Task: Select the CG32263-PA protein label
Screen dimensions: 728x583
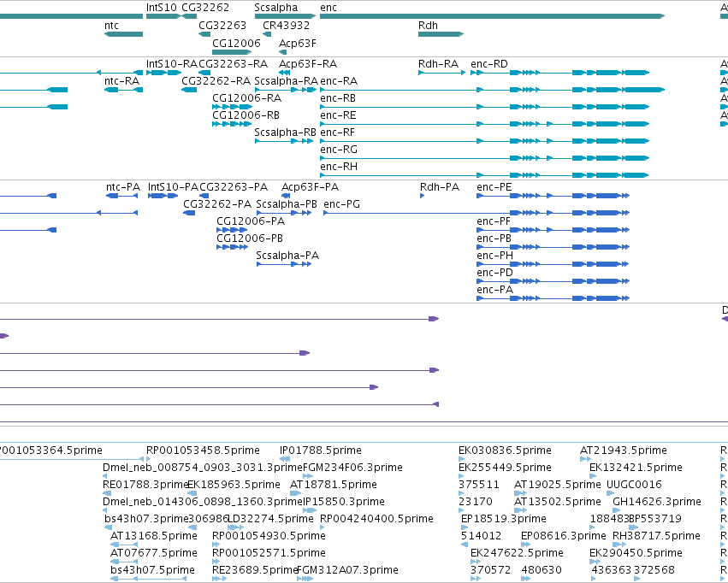Action: click(234, 187)
